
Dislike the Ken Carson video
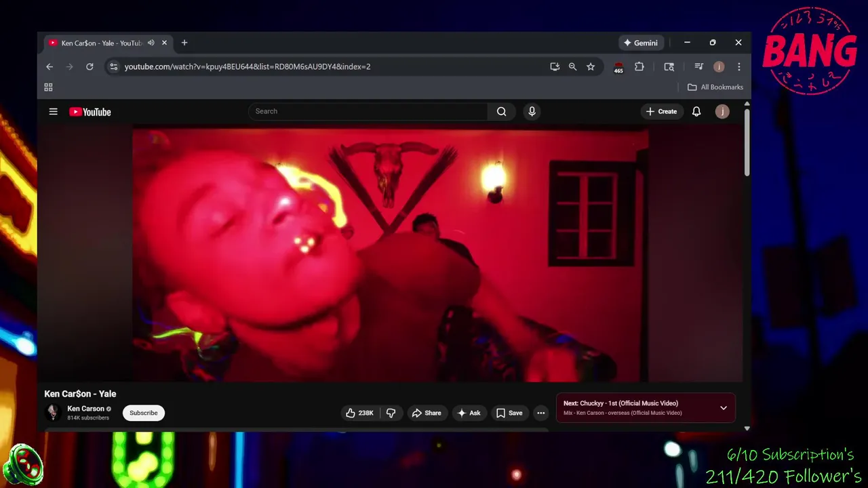391,413
